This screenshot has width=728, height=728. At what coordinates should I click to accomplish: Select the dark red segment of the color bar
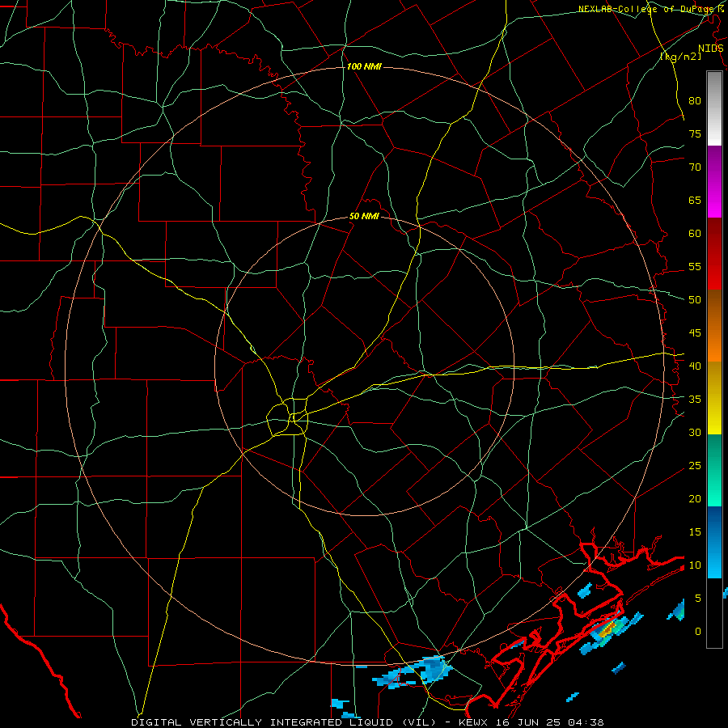click(x=714, y=254)
